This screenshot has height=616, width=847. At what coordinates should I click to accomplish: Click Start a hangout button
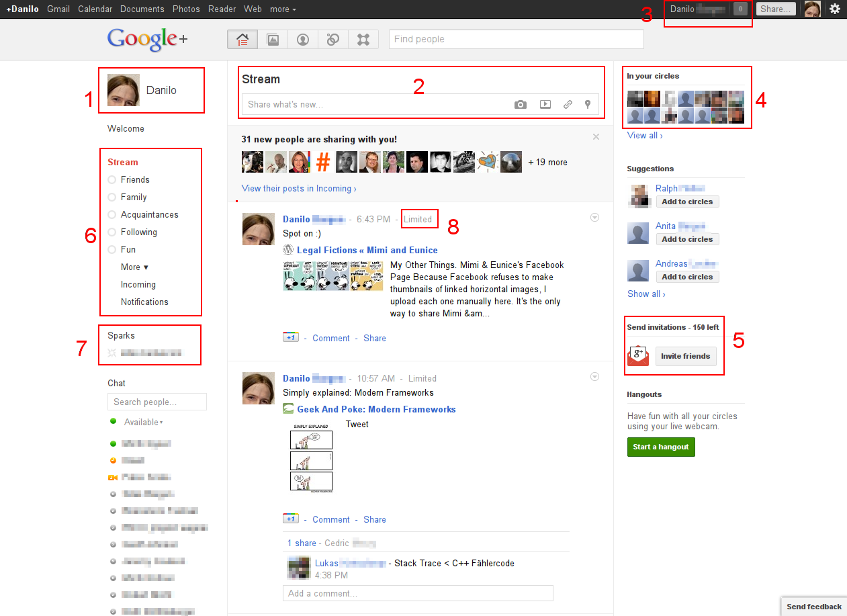pos(661,447)
